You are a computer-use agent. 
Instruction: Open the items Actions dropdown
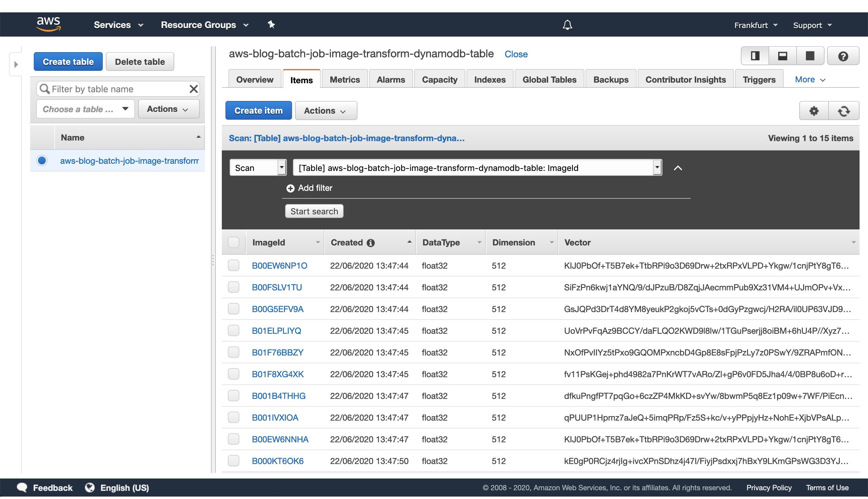tap(325, 111)
